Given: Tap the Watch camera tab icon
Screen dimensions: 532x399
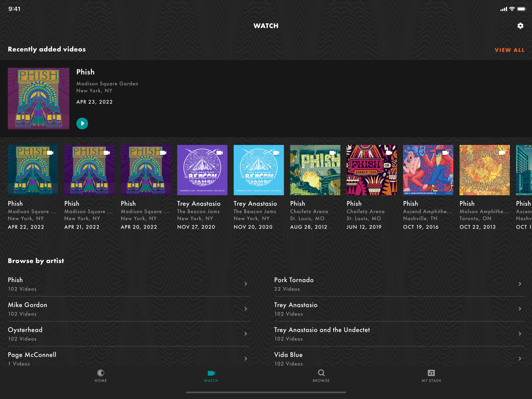Looking at the screenshot, I should 211,373.
